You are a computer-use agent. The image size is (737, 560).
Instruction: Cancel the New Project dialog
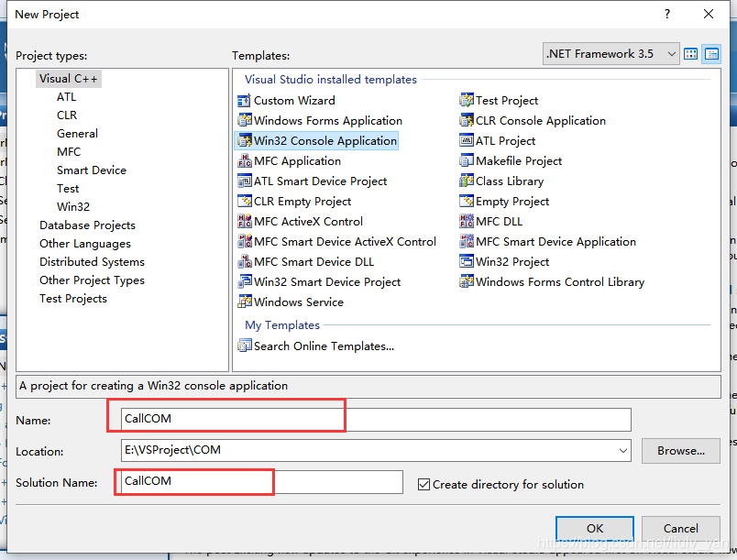click(680, 529)
